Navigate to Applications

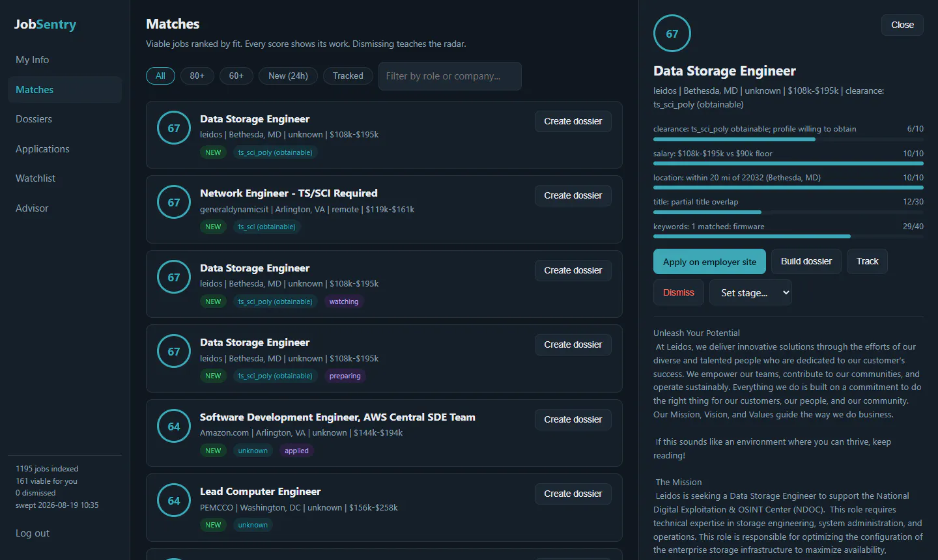coord(64,149)
